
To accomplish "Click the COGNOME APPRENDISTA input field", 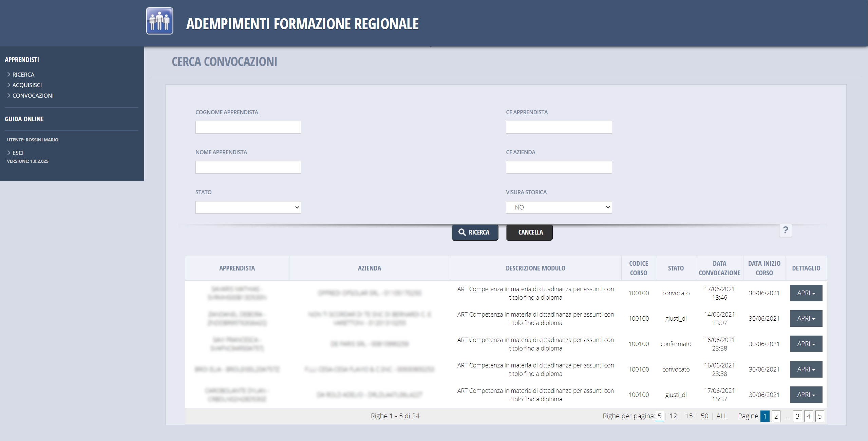I will click(x=248, y=127).
